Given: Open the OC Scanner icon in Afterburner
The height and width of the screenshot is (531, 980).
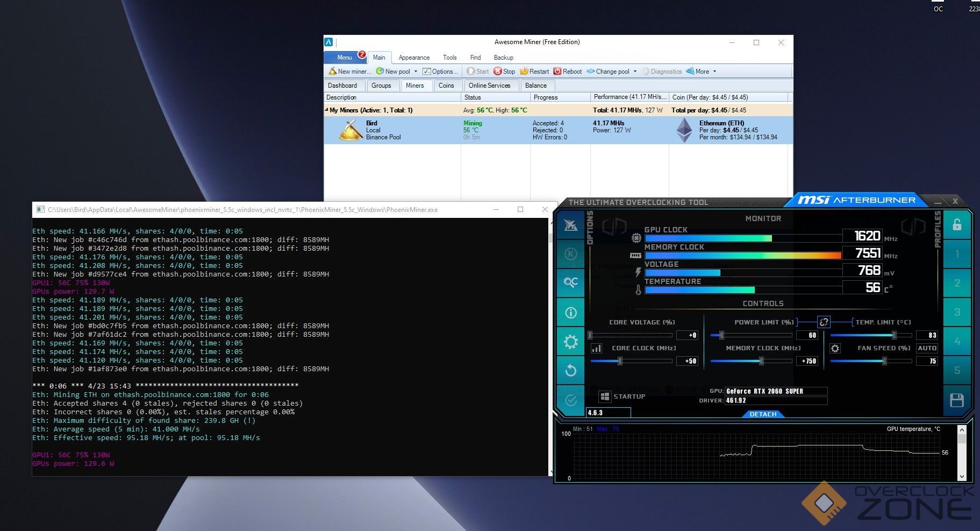Looking at the screenshot, I should 570,282.
